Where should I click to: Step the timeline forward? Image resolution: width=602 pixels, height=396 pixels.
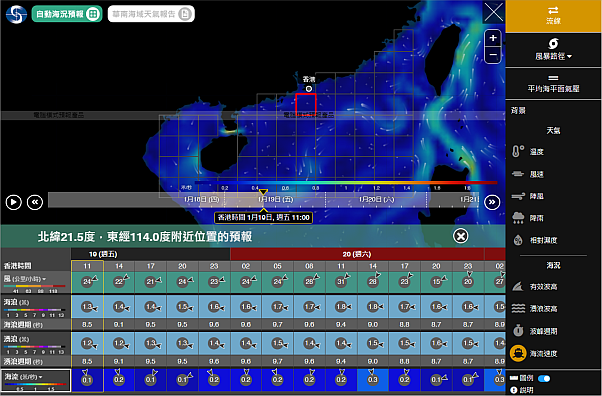(492, 202)
